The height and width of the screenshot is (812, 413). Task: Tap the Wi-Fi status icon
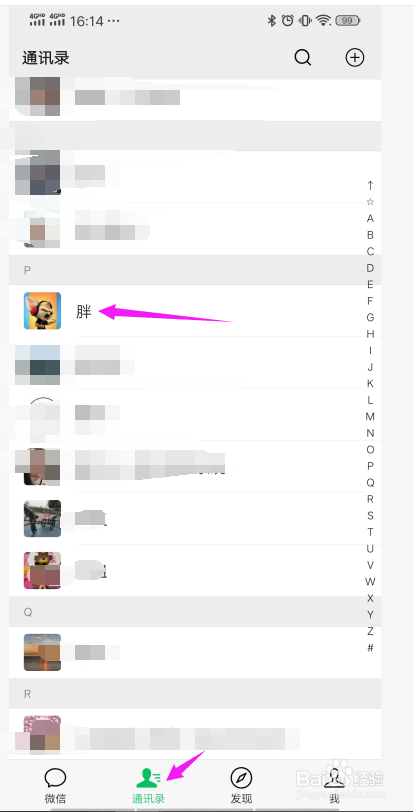324,21
